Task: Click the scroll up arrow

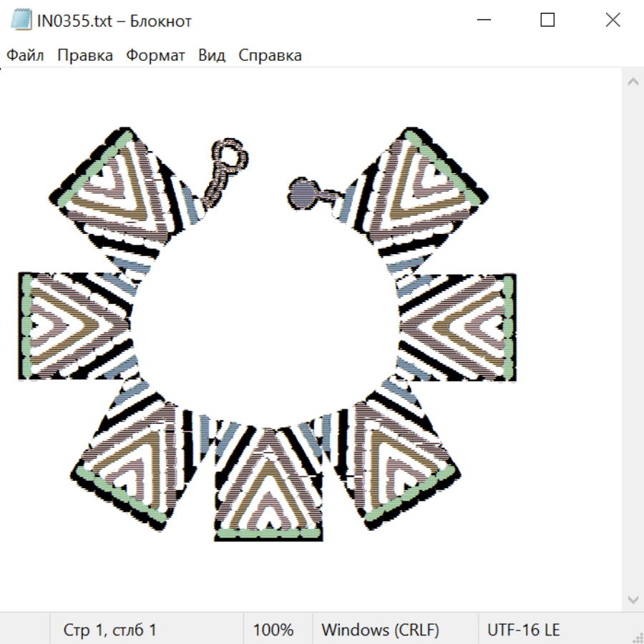Action: pos(633,82)
